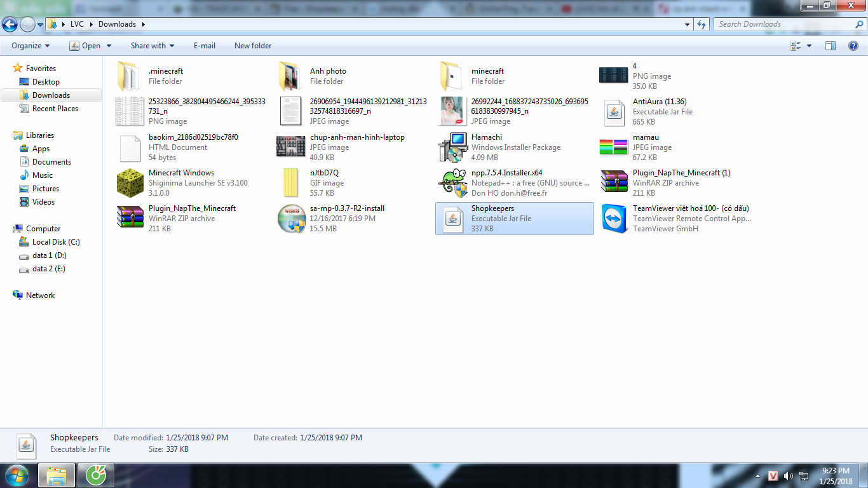Viewport: 868px width, 488px height.
Task: Click the Back navigation arrow button
Action: 10,24
